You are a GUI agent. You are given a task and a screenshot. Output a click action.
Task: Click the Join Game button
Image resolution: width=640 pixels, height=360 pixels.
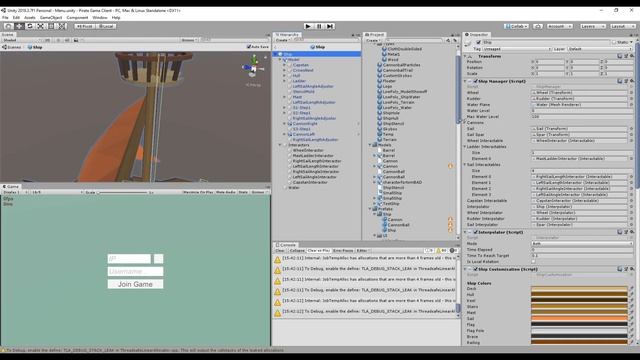click(135, 284)
